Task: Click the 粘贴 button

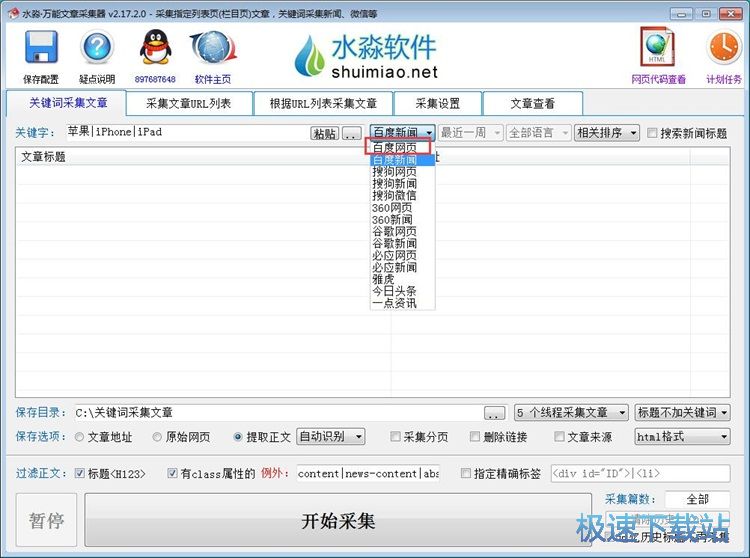Action: 324,133
